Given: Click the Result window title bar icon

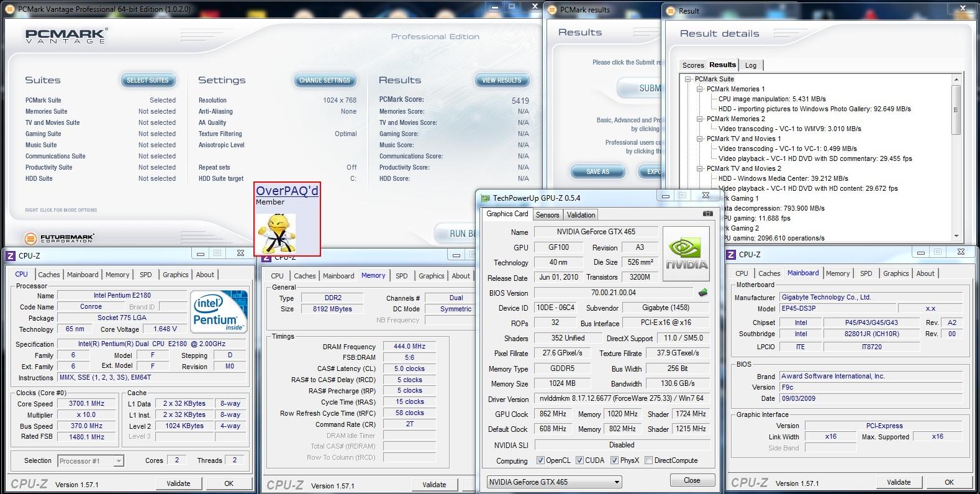Looking at the screenshot, I should pos(671,11).
